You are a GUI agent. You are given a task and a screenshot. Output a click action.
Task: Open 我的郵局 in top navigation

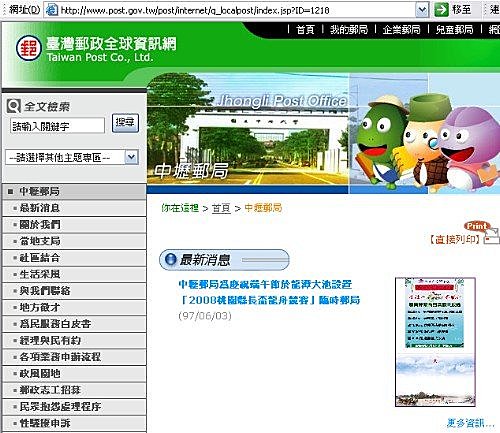[x=349, y=30]
